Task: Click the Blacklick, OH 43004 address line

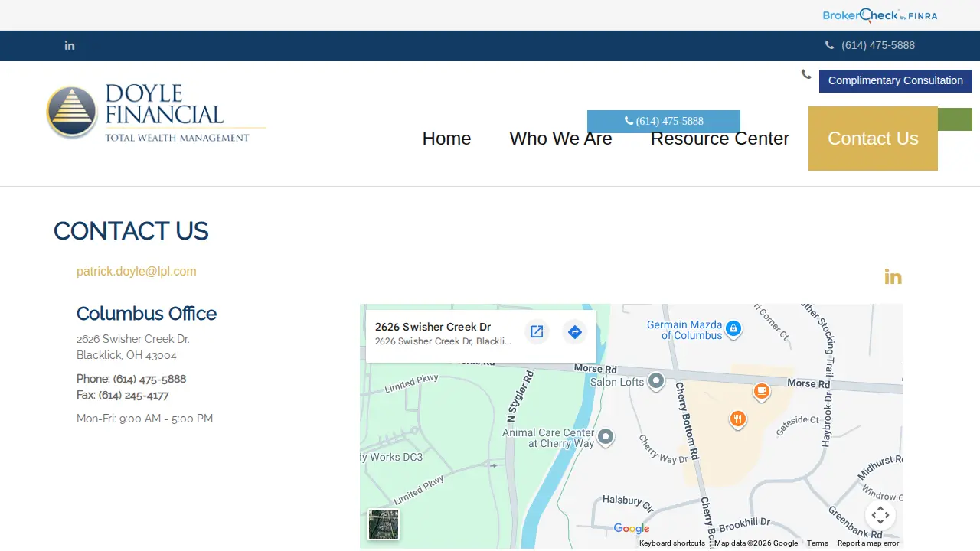Action: tap(126, 355)
